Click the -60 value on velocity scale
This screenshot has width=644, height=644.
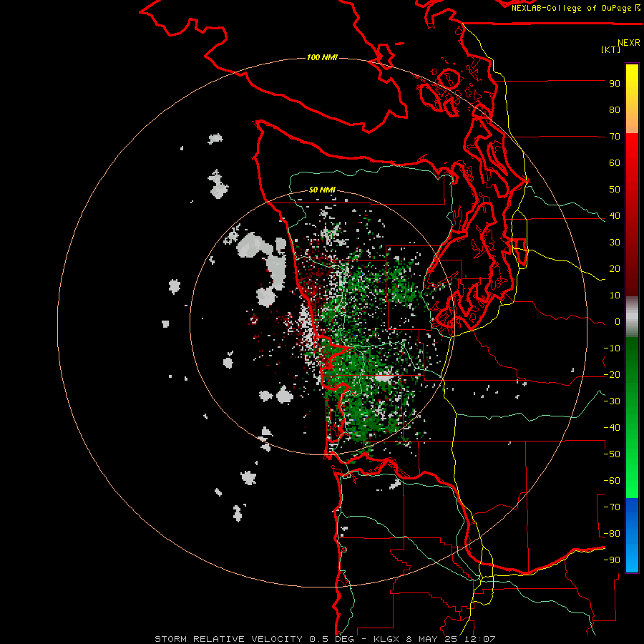[612, 481]
